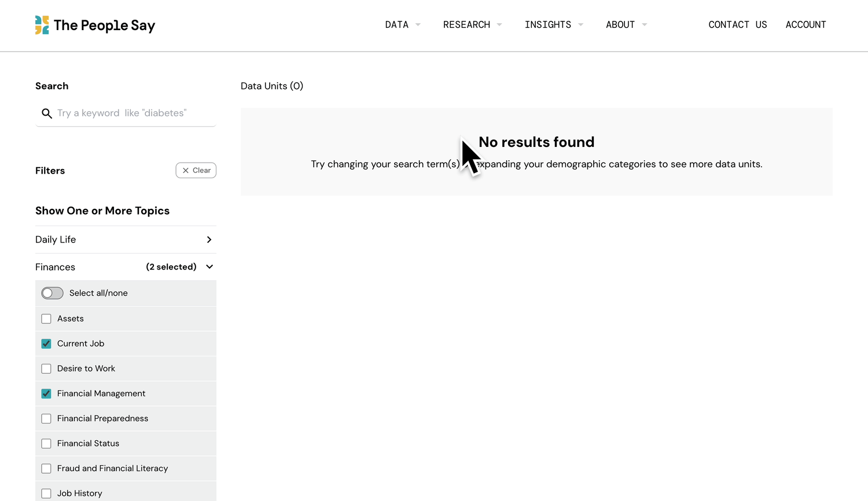
Task: Click the Show One or More Topics heading
Action: 102,211
